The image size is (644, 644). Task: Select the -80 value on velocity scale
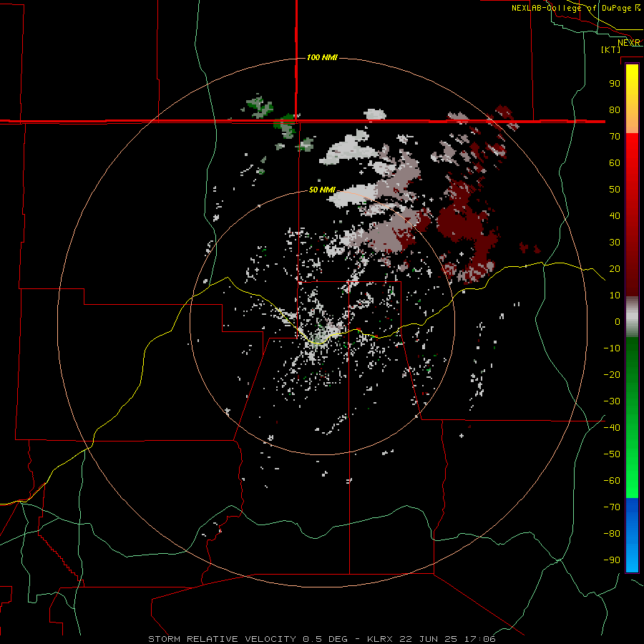pos(612,534)
